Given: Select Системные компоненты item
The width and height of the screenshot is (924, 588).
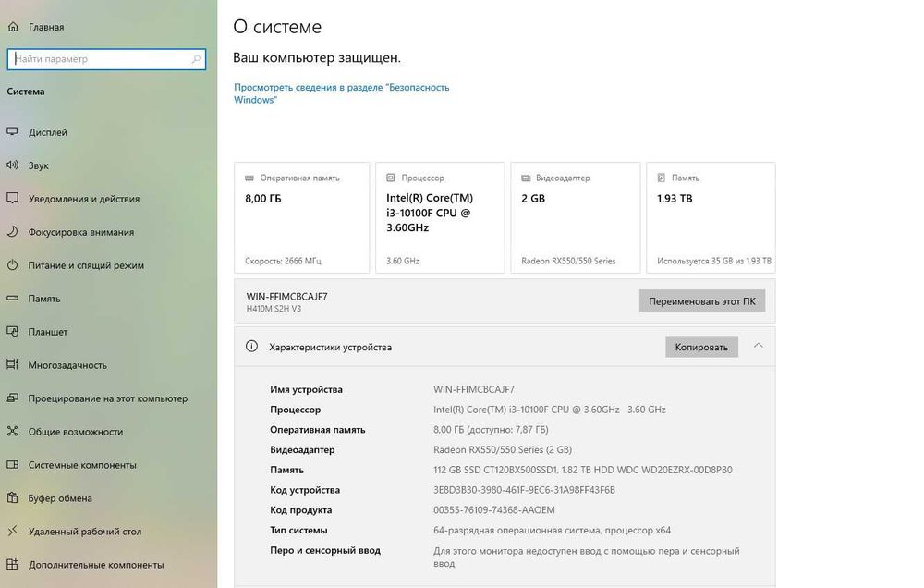Looking at the screenshot, I should (x=82, y=465).
